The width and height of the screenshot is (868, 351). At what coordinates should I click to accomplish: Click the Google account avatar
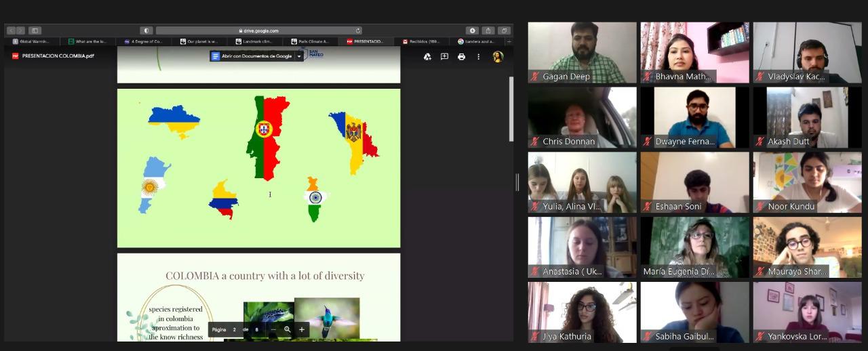pos(498,57)
